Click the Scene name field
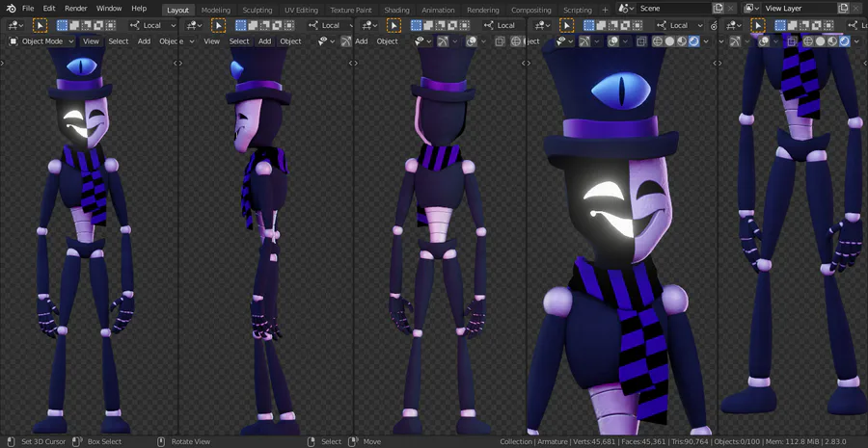The width and height of the screenshot is (868, 448). click(673, 9)
